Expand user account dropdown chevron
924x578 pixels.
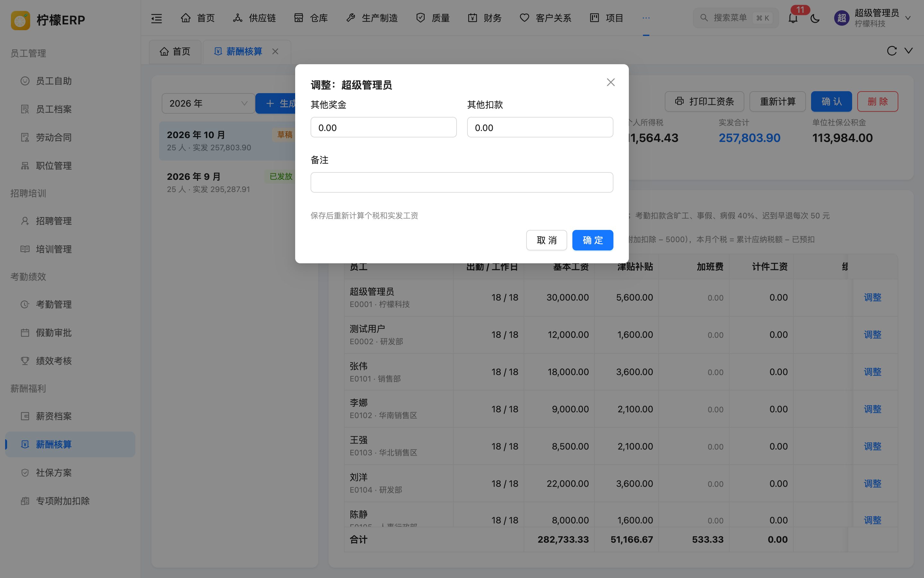[908, 18]
